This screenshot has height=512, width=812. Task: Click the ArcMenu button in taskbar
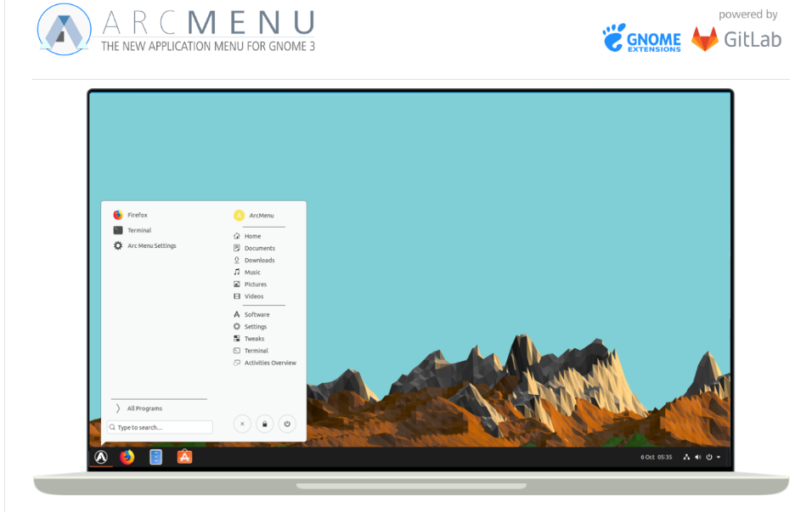101,457
